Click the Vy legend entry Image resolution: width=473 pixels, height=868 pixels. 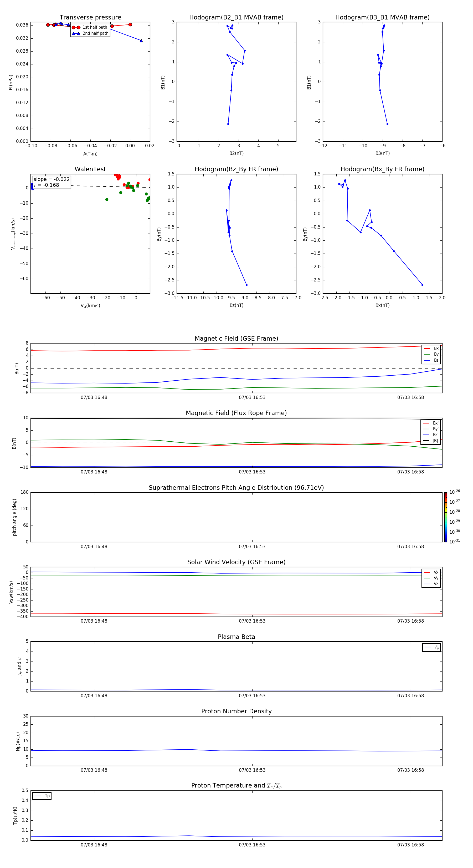pyautogui.click(x=431, y=578)
